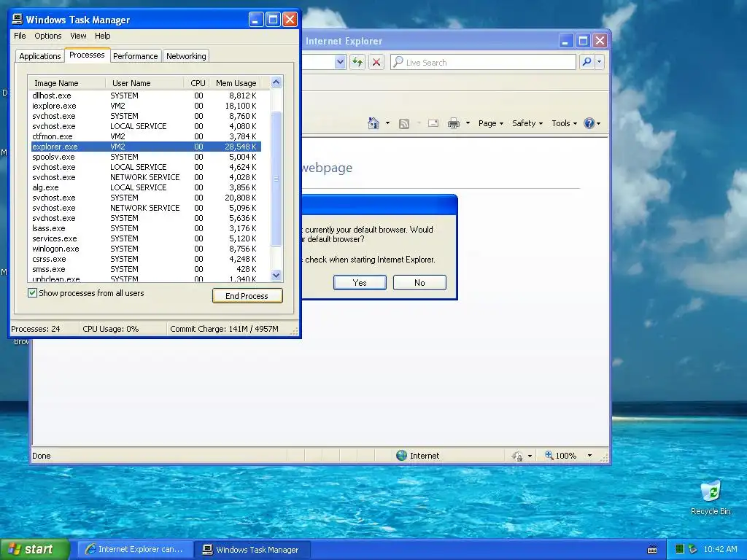The image size is (747, 560).
Task: Sort by the CPU column header
Action: pos(197,83)
